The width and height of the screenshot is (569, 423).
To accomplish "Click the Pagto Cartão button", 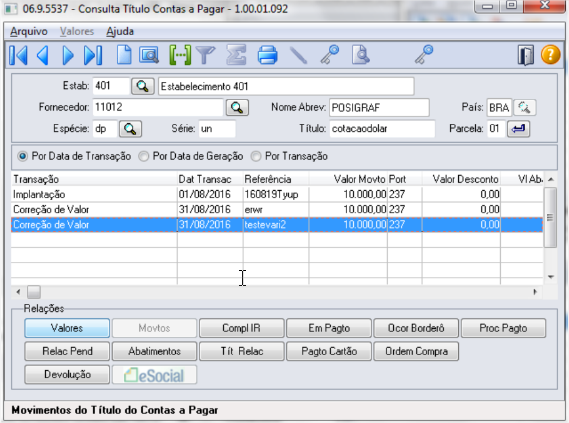I will tap(329, 352).
